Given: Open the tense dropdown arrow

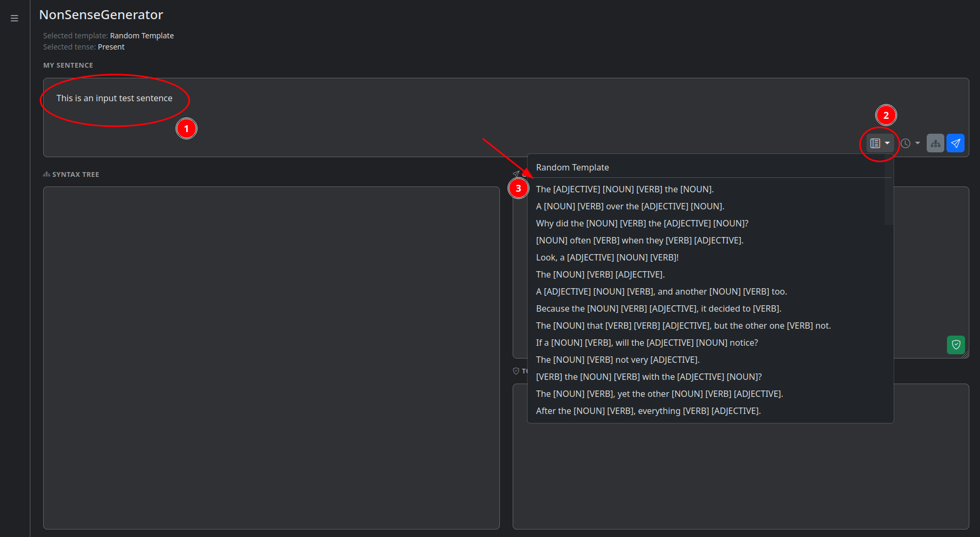Looking at the screenshot, I should pyautogui.click(x=918, y=143).
